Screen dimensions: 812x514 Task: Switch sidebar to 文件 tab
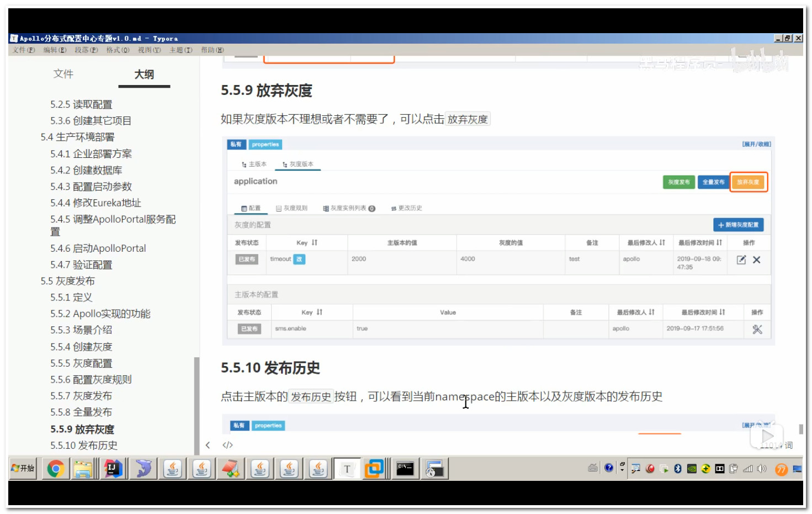click(63, 74)
